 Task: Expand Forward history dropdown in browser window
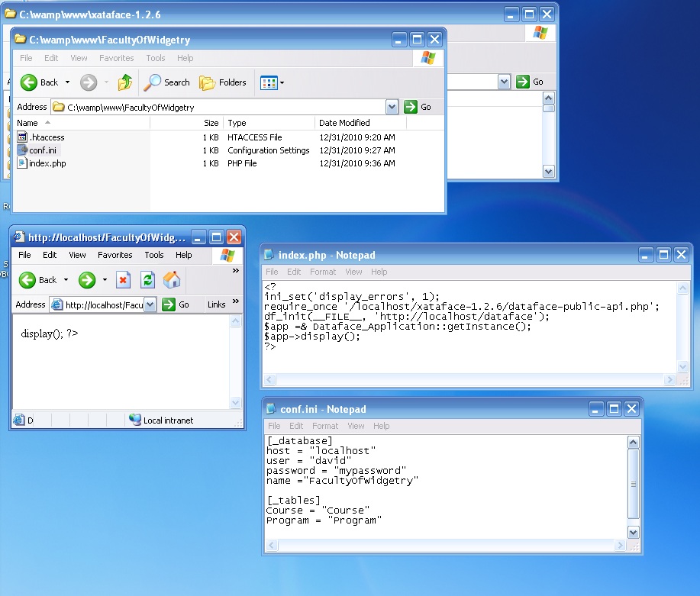[105, 280]
